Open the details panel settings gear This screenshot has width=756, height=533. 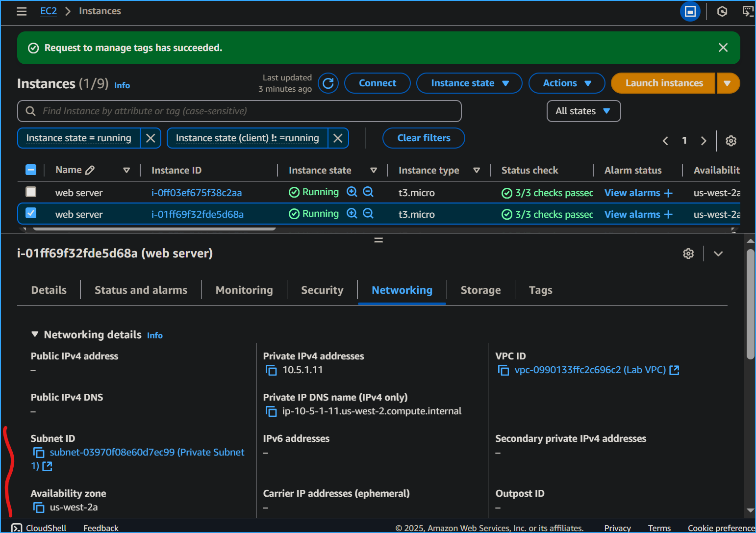pyautogui.click(x=688, y=254)
